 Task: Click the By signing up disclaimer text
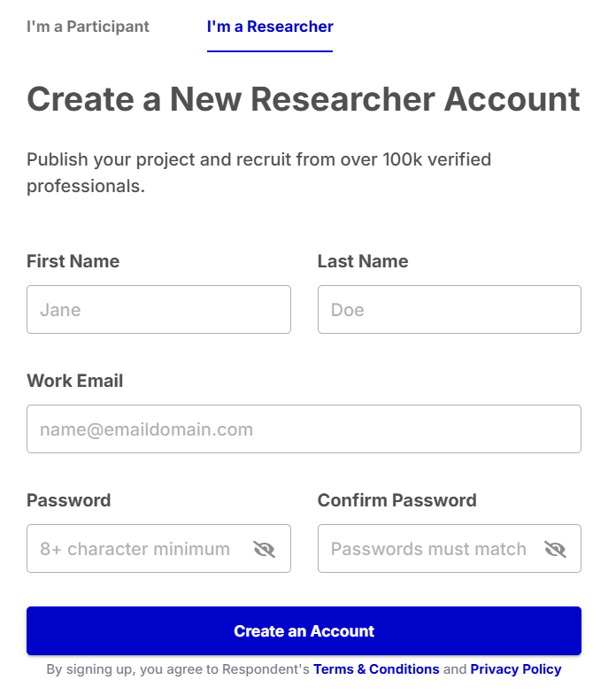coord(177,669)
